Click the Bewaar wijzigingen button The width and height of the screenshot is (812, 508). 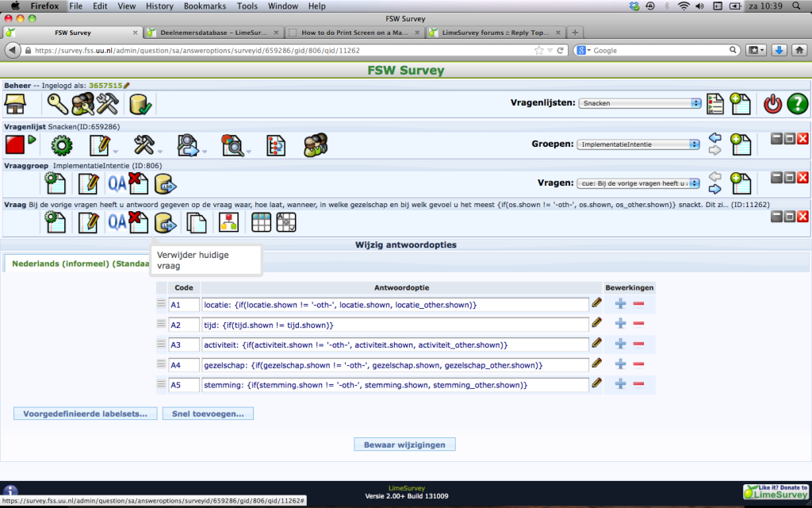pyautogui.click(x=404, y=444)
